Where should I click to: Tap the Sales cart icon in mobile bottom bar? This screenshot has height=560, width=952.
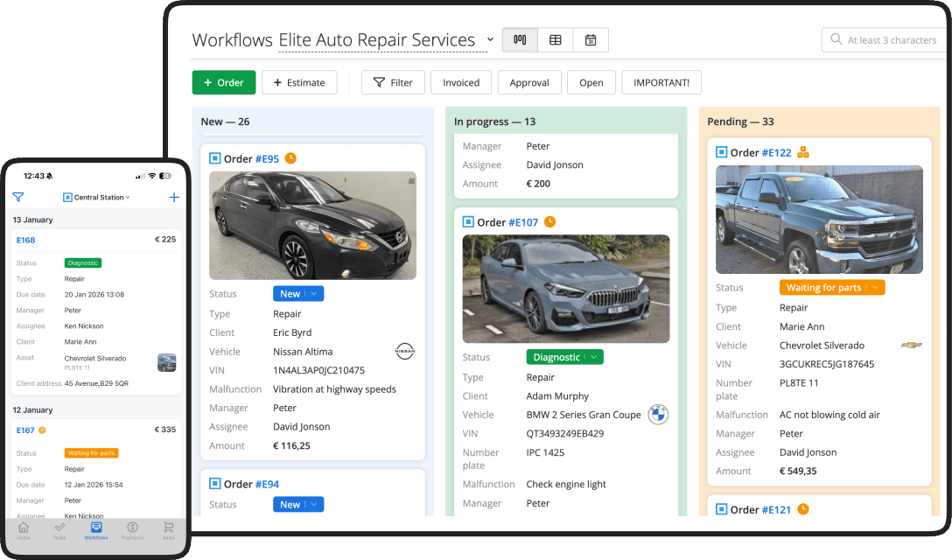(x=167, y=529)
